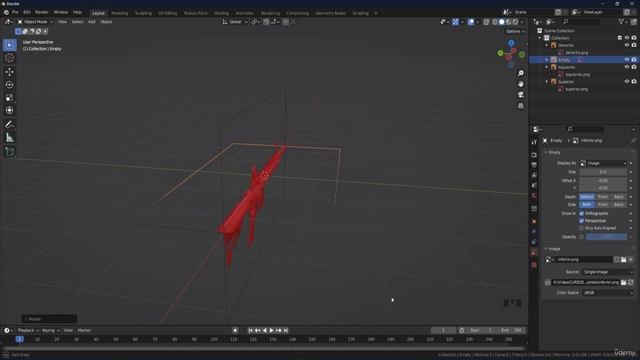Open the Object properties tab
The width and height of the screenshot is (640, 360).
pyautogui.click(x=534, y=221)
